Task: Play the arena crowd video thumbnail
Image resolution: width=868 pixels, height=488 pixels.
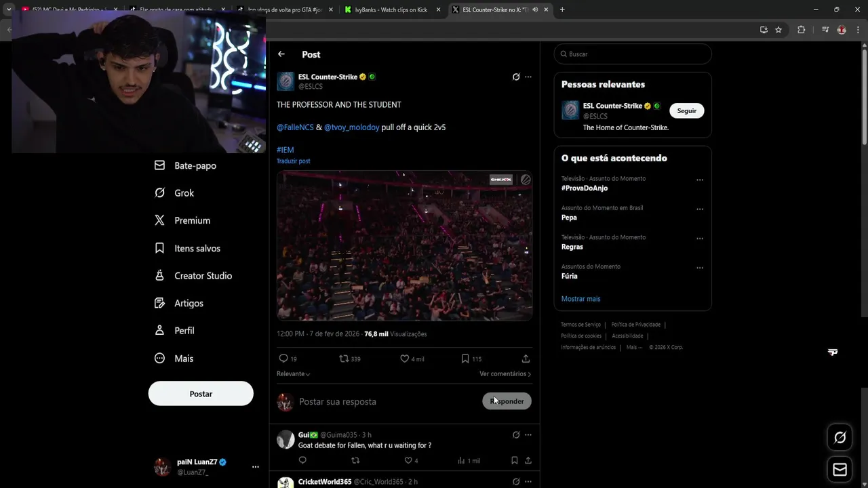Action: (x=404, y=245)
